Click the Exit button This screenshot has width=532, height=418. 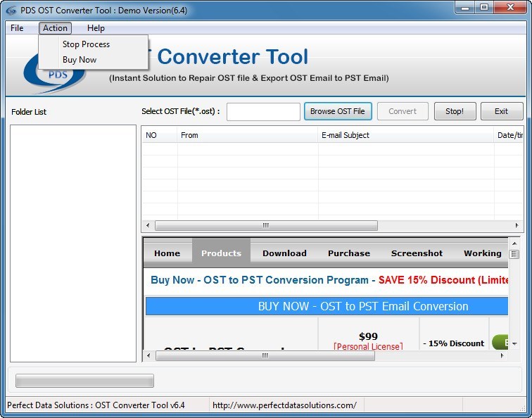click(501, 111)
